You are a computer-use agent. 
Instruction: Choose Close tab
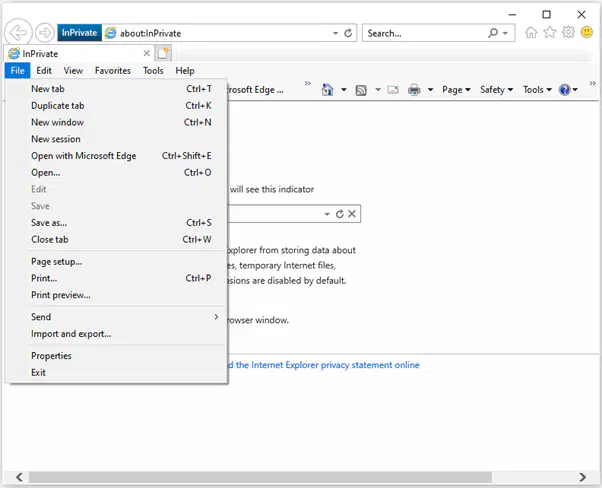pos(117,240)
